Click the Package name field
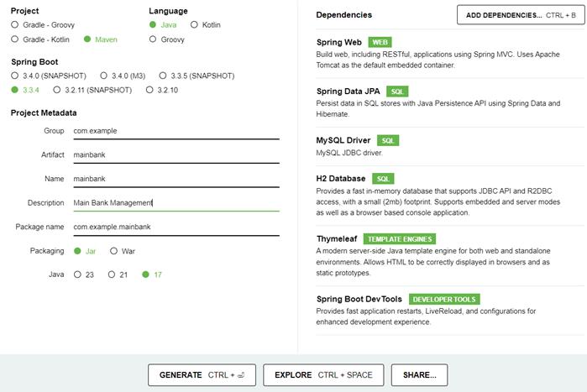Screen dimensions: 587x392 click(176, 227)
